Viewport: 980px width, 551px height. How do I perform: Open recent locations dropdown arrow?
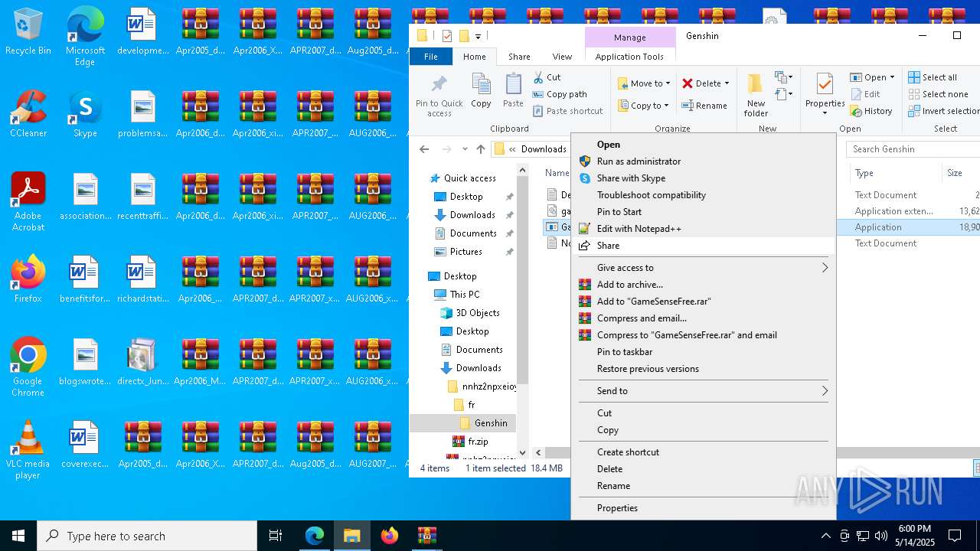(465, 149)
